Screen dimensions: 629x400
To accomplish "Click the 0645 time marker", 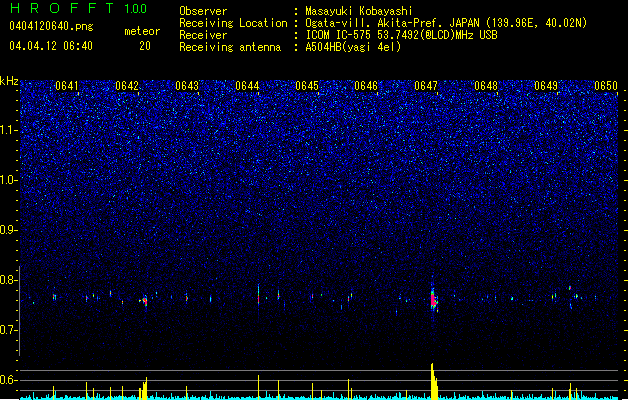I will point(307,86).
